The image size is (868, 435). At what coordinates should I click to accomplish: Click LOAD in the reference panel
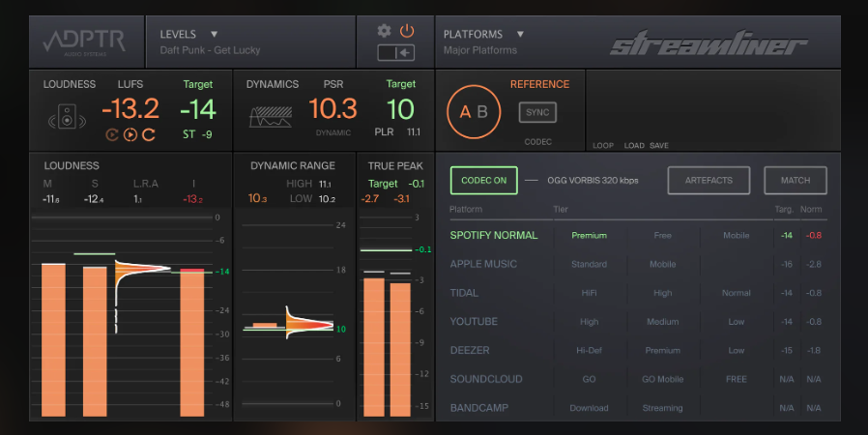633,146
